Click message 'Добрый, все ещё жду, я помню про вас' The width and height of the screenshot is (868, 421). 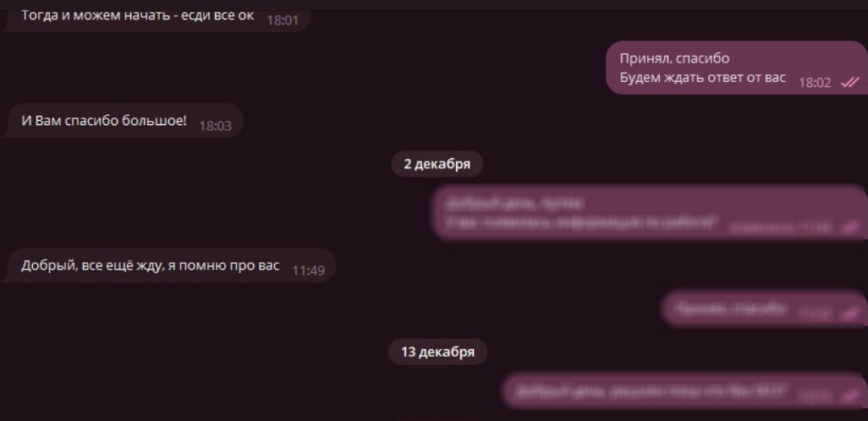[x=169, y=266]
